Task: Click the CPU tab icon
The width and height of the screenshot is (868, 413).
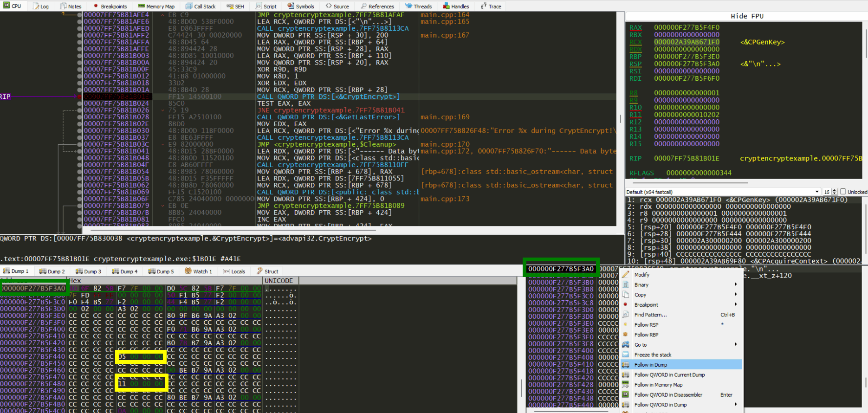Action: 6,6
